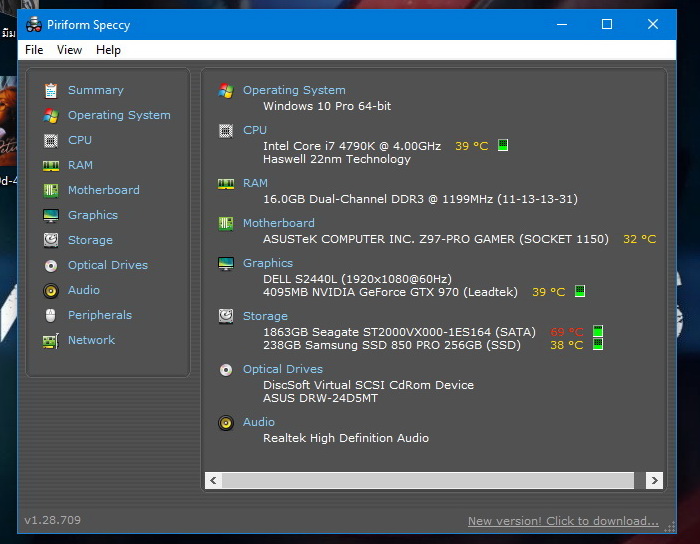Click the Peripherals mouse icon in sidebar
Image resolution: width=700 pixels, height=544 pixels.
[50, 315]
